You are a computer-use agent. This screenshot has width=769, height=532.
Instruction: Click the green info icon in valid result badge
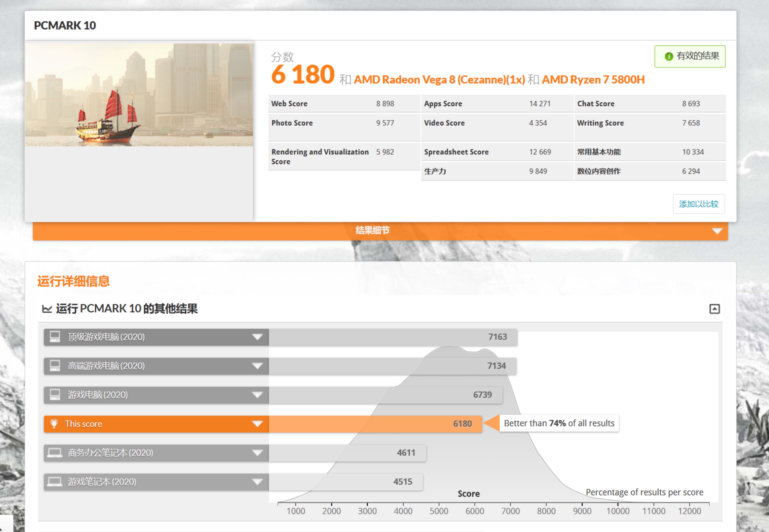[x=669, y=56]
